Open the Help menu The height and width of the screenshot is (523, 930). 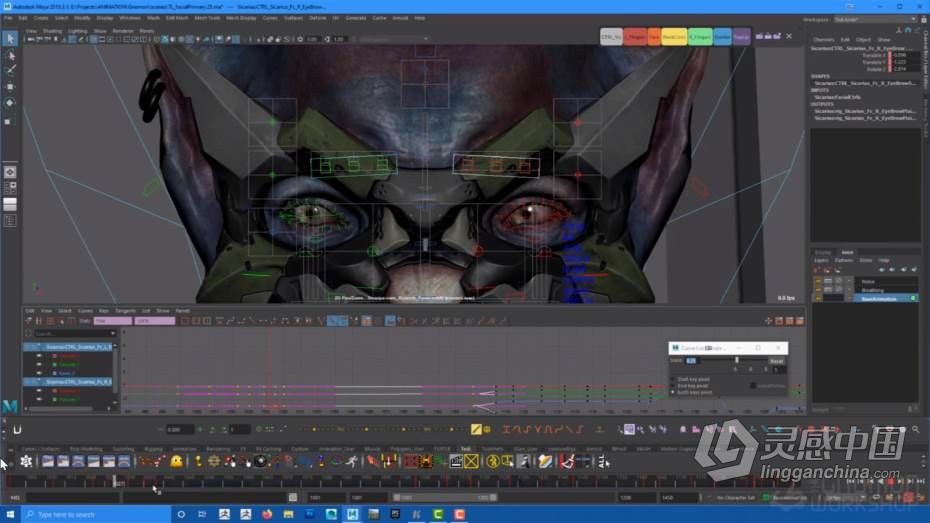[x=419, y=18]
